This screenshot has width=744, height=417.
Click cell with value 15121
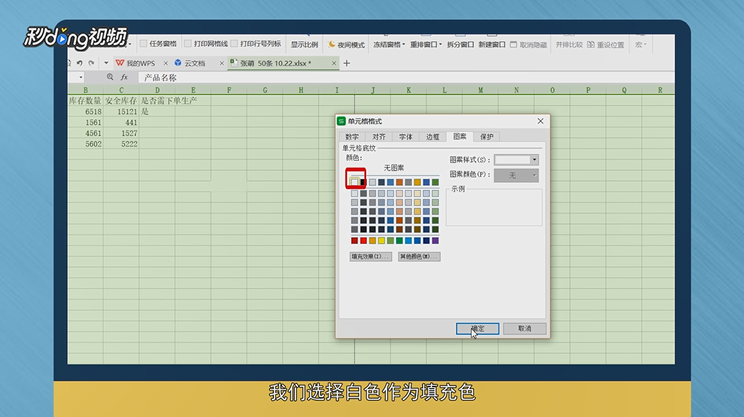(x=121, y=111)
